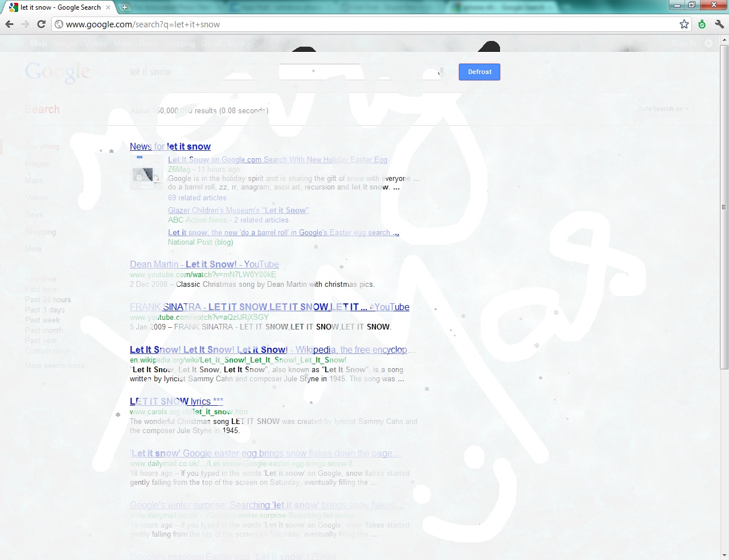The height and width of the screenshot is (560, 729).
Task: Open a new tab with the plus button
Action: (x=124, y=7)
